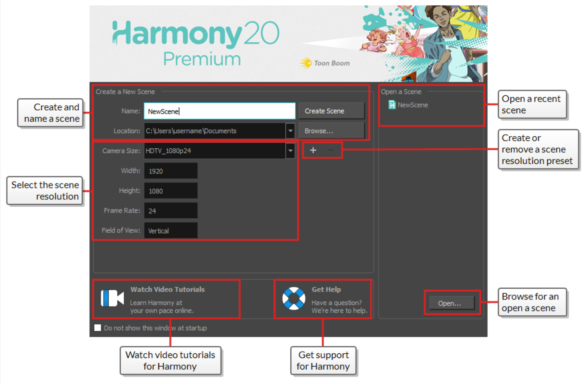The width and height of the screenshot is (588, 384).
Task: Edit the Width value field
Action: (170, 171)
